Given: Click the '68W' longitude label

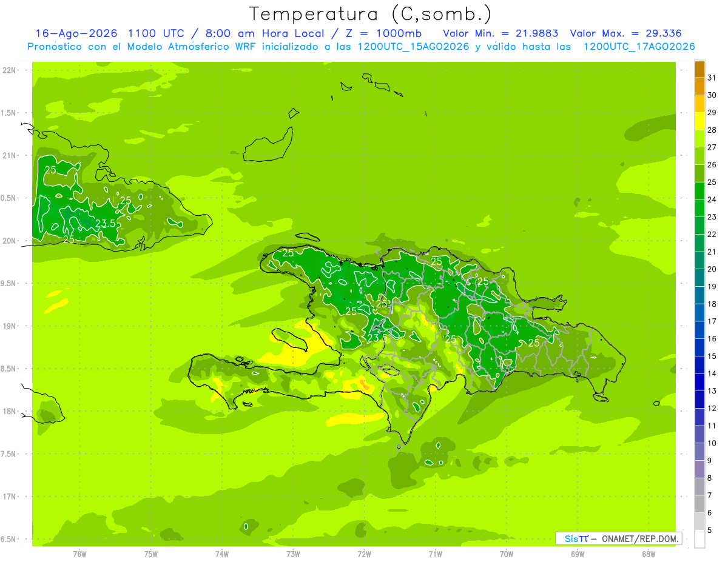Looking at the screenshot, I should click(649, 554).
